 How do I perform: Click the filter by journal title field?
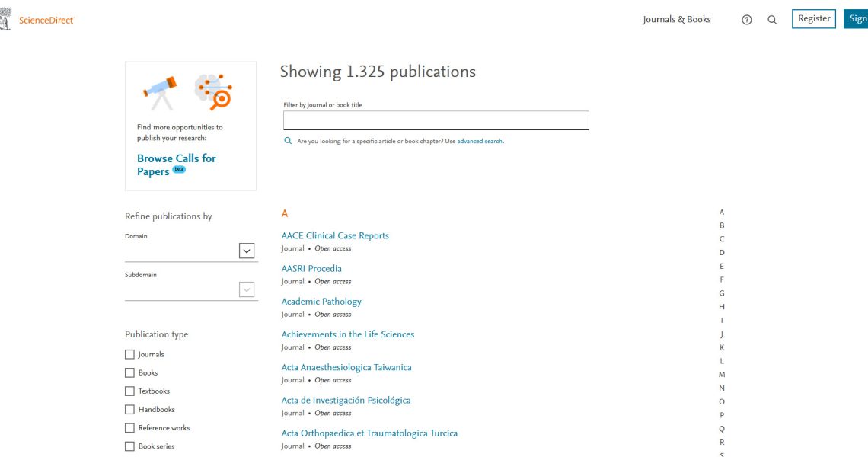pos(436,120)
